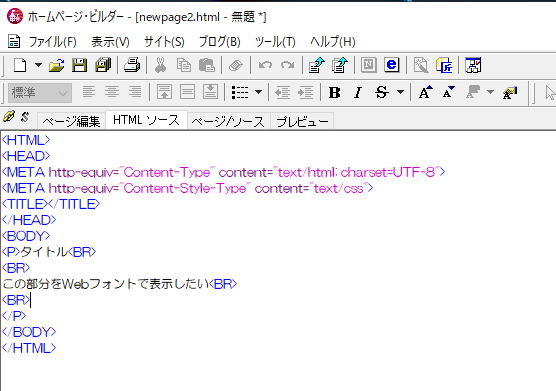Toggle strikethrough formatting
The height and width of the screenshot is (391, 556).
pyautogui.click(x=382, y=93)
